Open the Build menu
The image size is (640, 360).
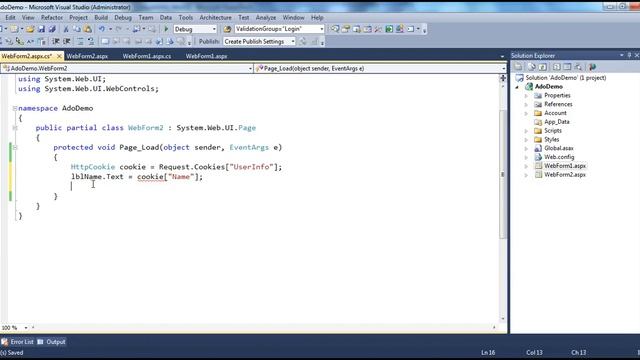pos(101,18)
